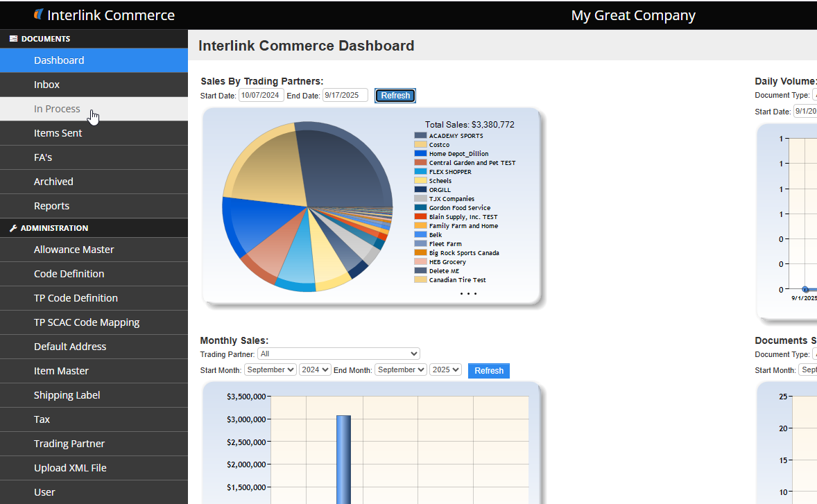Viewport: 817px width, 504px height.
Task: Open the Start Month 2024 year dropdown
Action: coord(315,370)
